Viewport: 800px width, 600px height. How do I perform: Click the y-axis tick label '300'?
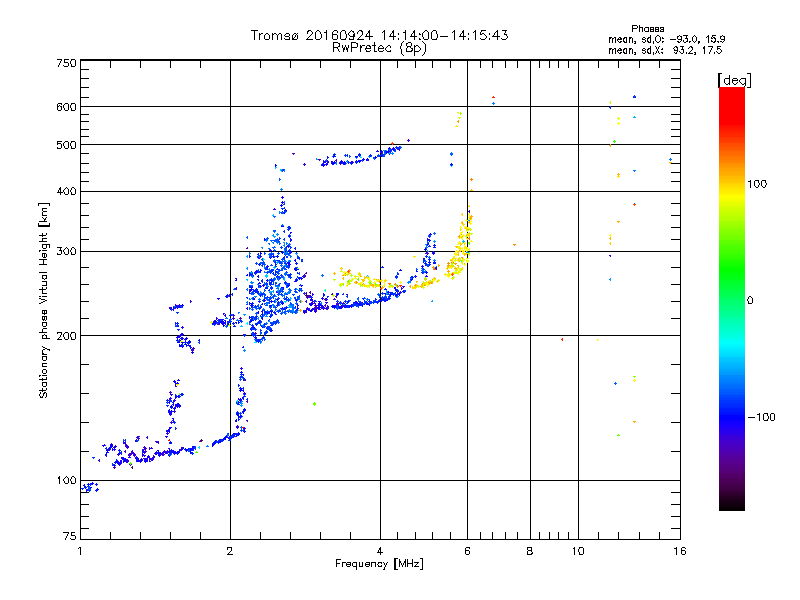(67, 251)
